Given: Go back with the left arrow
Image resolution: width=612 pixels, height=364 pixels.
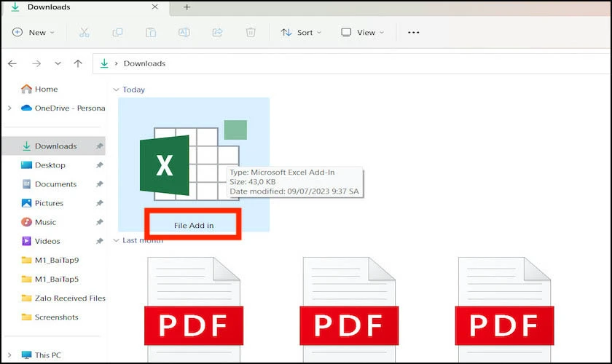Looking at the screenshot, I should click(x=12, y=63).
